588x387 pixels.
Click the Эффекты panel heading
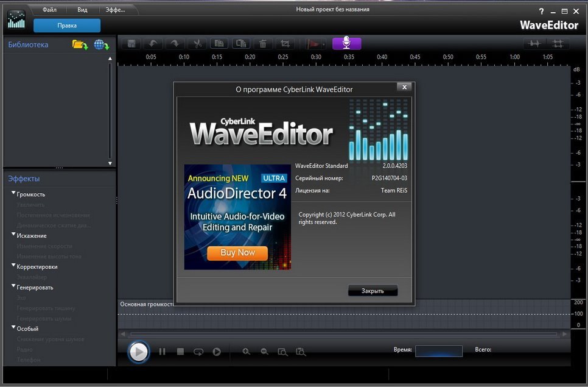point(24,179)
